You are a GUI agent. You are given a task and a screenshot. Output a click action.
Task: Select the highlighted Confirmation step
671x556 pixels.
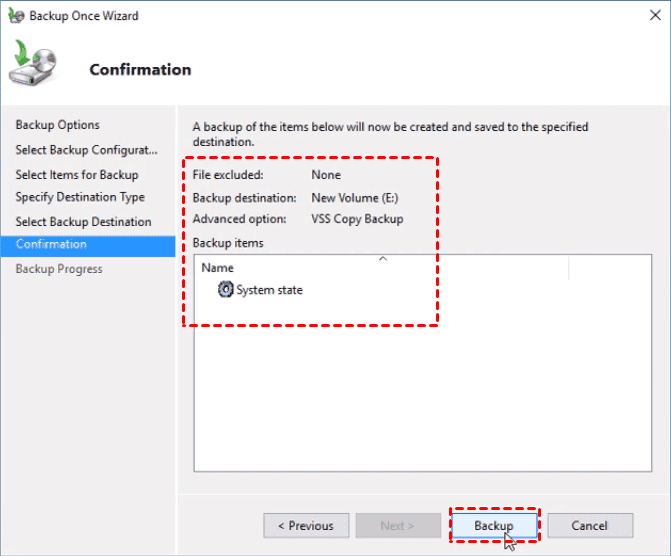click(x=51, y=245)
